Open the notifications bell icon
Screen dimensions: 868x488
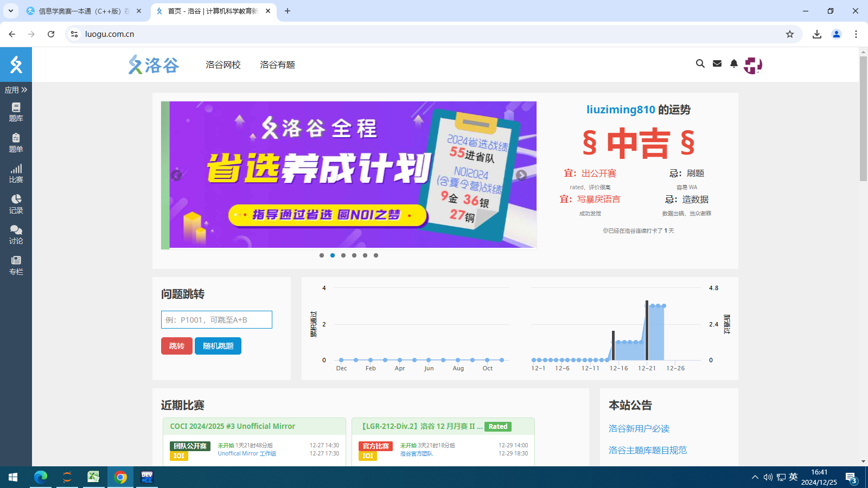coord(734,63)
